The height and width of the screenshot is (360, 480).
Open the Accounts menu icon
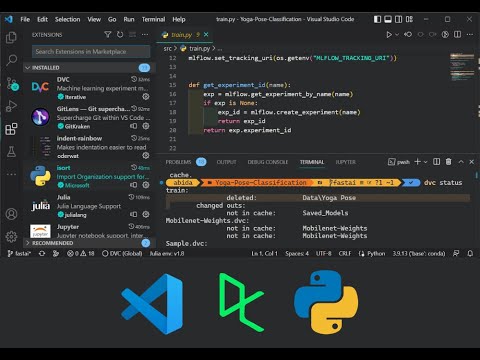point(11,214)
